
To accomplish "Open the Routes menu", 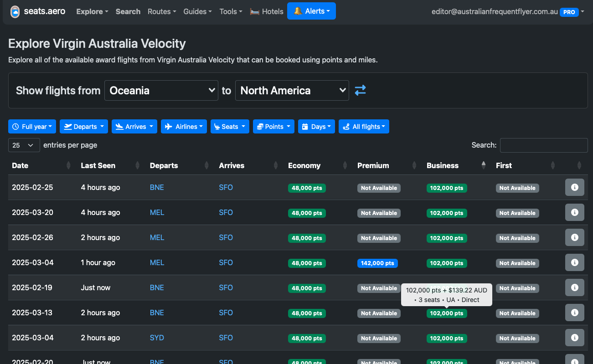I will click(x=162, y=11).
